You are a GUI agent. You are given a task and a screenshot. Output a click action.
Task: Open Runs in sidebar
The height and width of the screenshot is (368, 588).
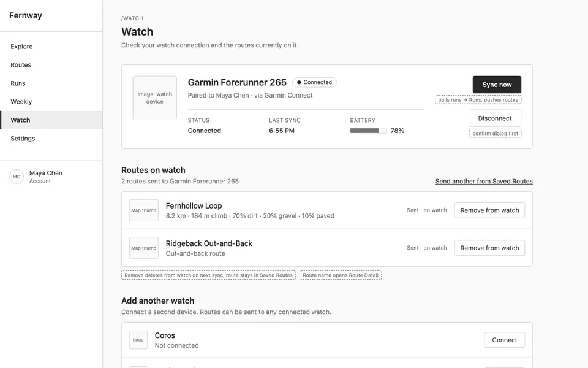pyautogui.click(x=51, y=83)
